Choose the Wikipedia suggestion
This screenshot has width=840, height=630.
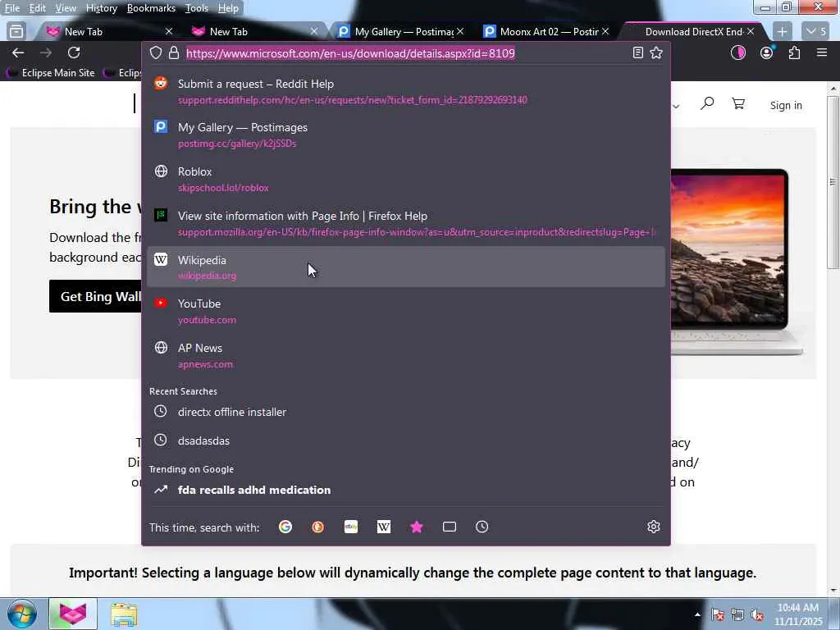pyautogui.click(x=406, y=267)
